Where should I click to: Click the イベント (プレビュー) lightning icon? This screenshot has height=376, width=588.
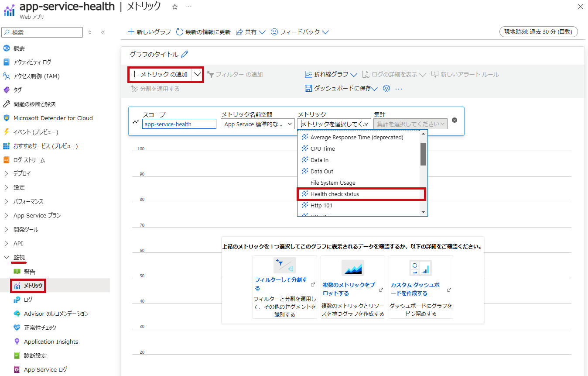[x=6, y=132]
